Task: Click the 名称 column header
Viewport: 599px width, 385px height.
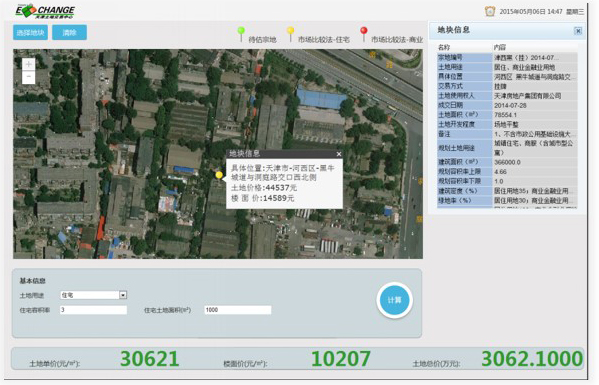Action: point(444,47)
